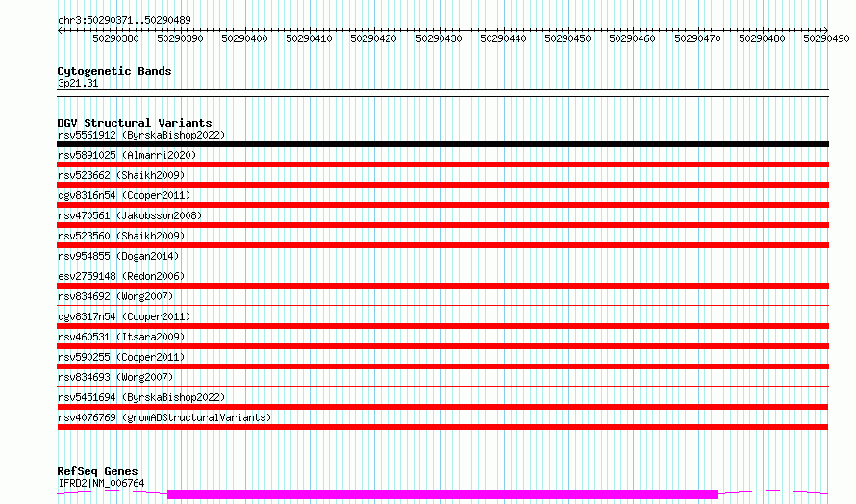Click the red bar under nsv5891025
This screenshot has width=856, height=504.
point(442,164)
